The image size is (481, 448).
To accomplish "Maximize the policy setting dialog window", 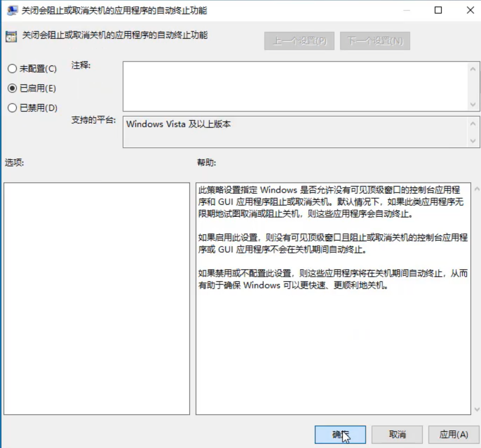I will click(438, 10).
